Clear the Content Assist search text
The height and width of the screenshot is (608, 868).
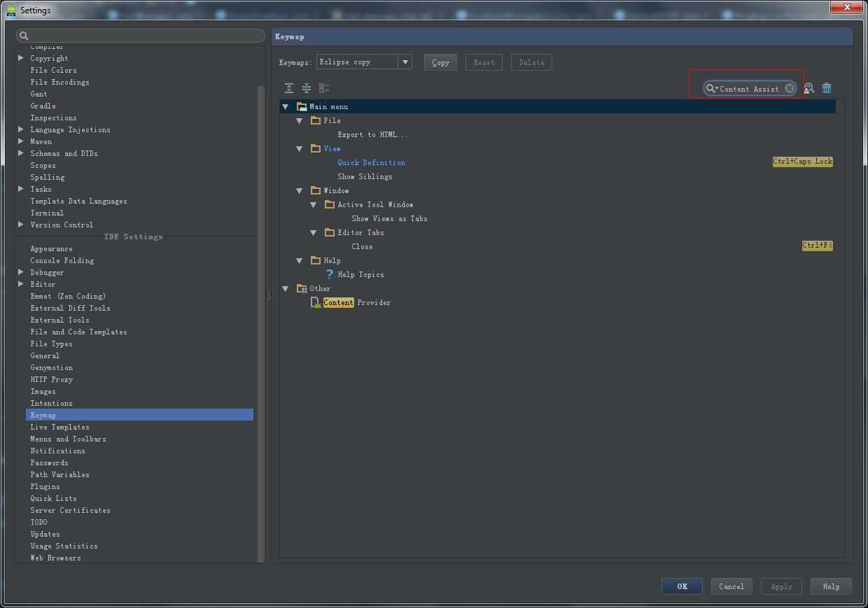pos(789,88)
